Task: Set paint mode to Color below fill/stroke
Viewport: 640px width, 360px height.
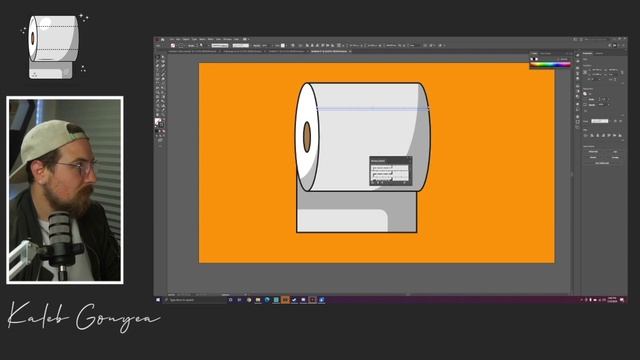Action: click(157, 131)
